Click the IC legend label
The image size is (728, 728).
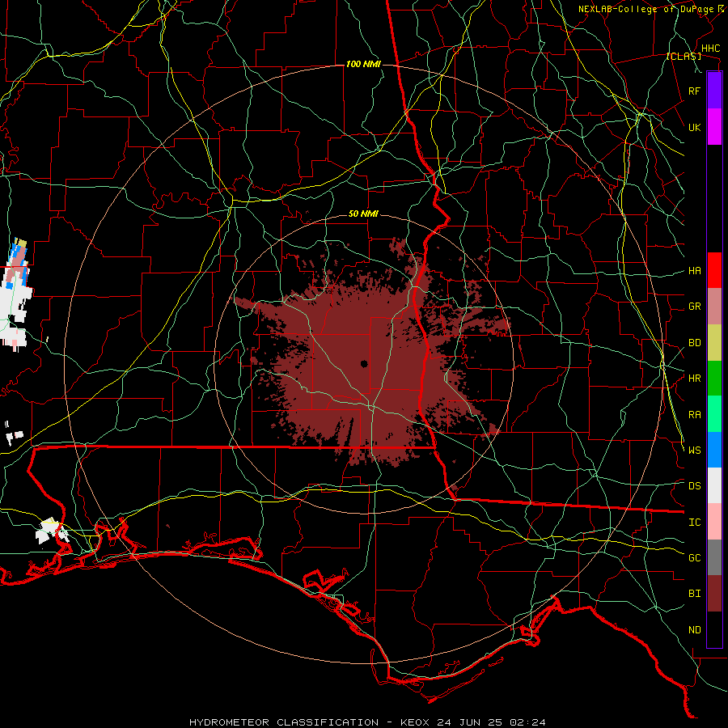tap(694, 523)
